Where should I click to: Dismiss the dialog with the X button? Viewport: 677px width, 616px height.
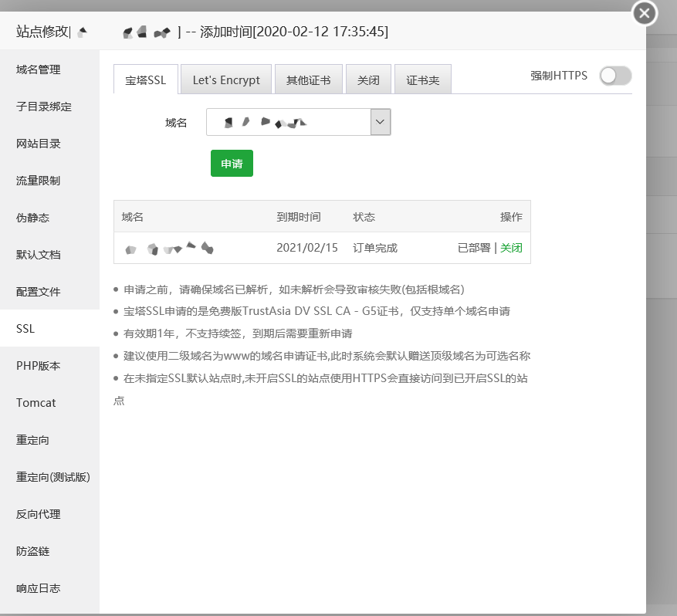point(644,13)
